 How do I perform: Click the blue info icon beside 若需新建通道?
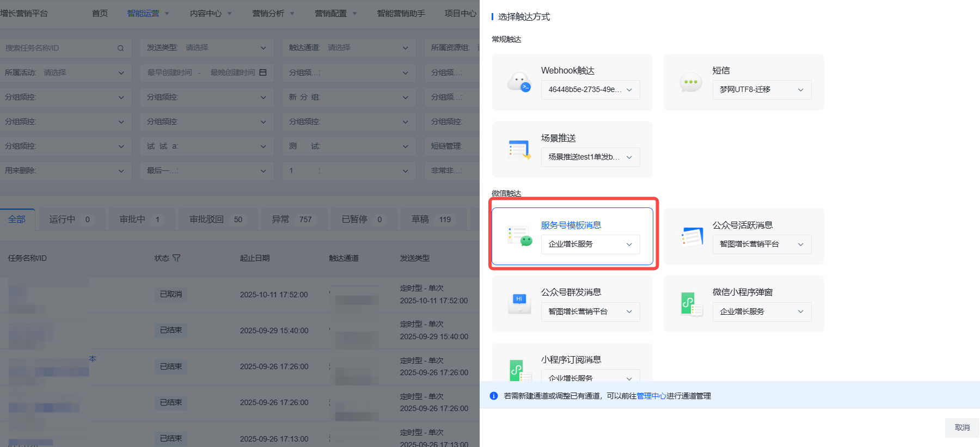pos(494,396)
